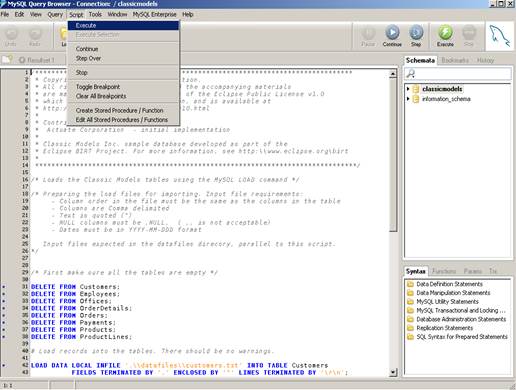The width and height of the screenshot is (516, 390).
Task: Click line 'DELETE FROM OrderDetails;'
Action: pyautogui.click(x=81, y=308)
